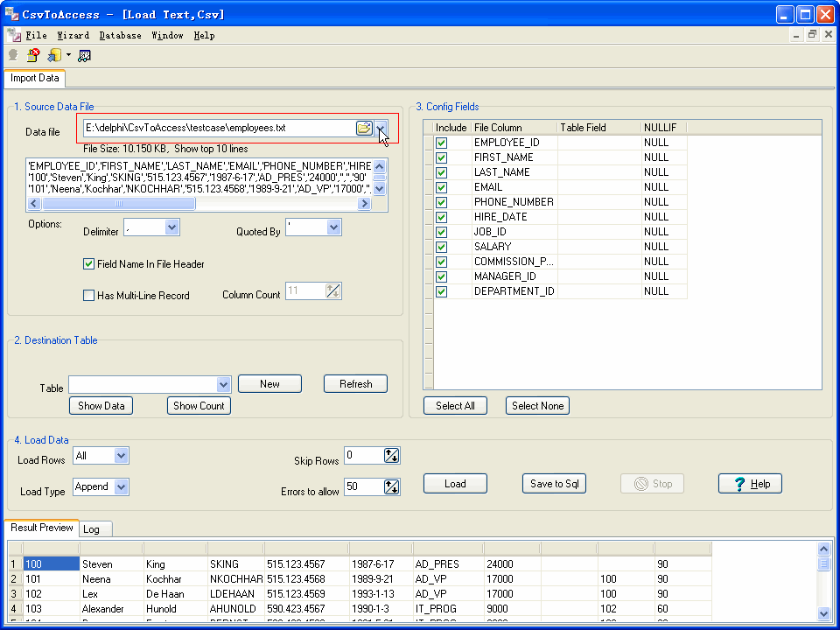The width and height of the screenshot is (840, 630).
Task: Open the Load Type Append dropdown
Action: pyautogui.click(x=121, y=487)
